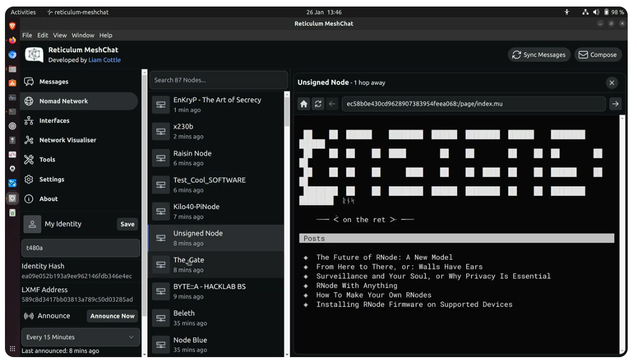Select EnKryP - The Art of Secrecy node

(x=217, y=105)
